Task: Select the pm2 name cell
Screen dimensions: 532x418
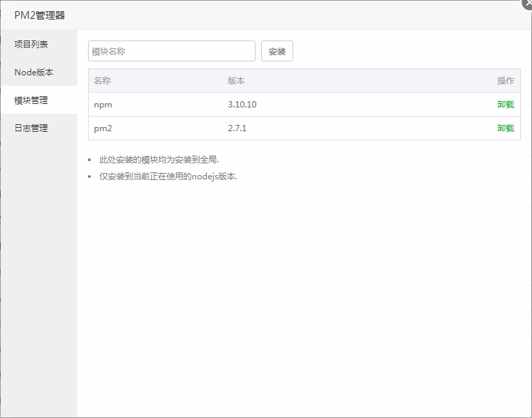Action: pyautogui.click(x=103, y=128)
